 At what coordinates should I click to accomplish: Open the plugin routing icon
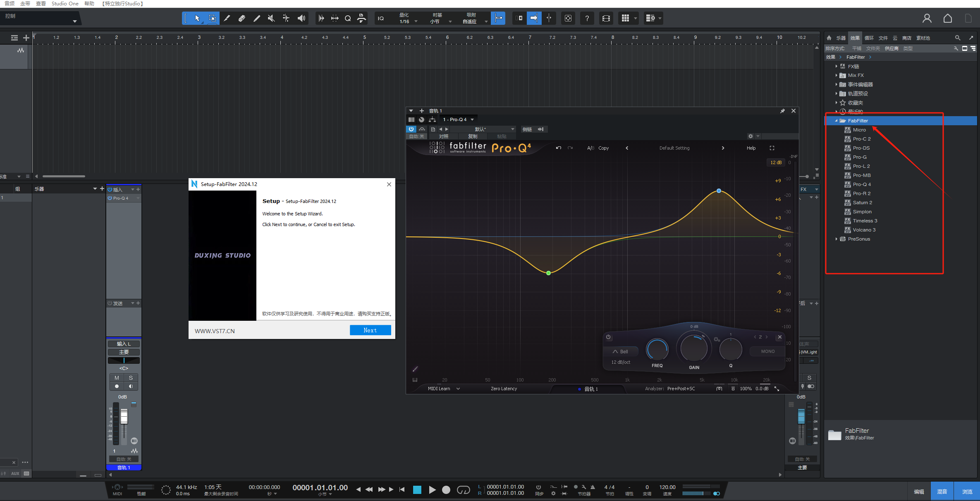coord(432,119)
